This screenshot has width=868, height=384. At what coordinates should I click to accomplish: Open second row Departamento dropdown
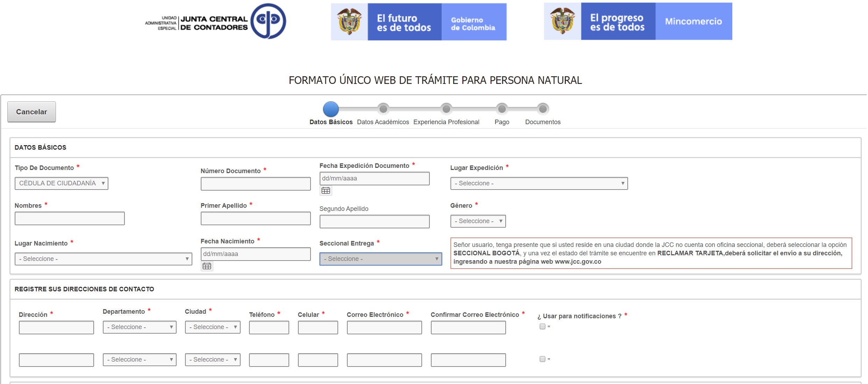[x=140, y=360]
